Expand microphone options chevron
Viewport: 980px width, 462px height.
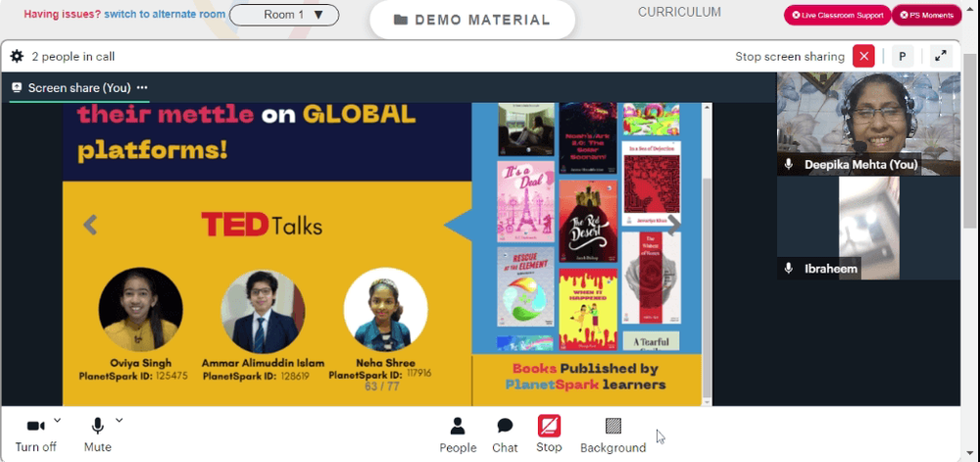click(119, 420)
